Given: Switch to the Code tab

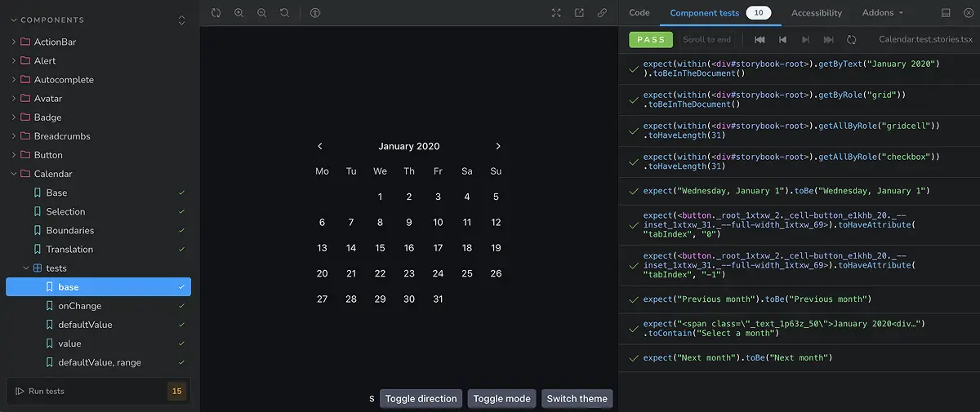Looking at the screenshot, I should click(639, 13).
